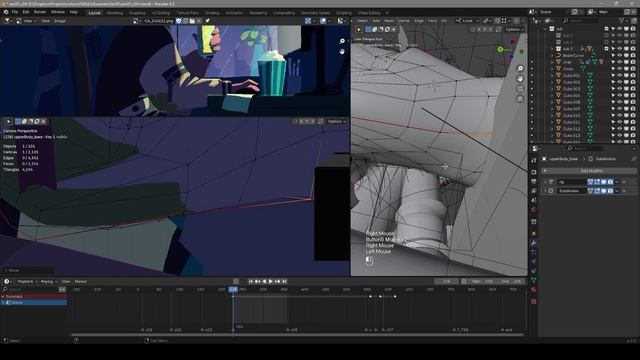Open the Modifiers wrench properties tab
This screenshot has width=640, height=360.
coord(533,243)
